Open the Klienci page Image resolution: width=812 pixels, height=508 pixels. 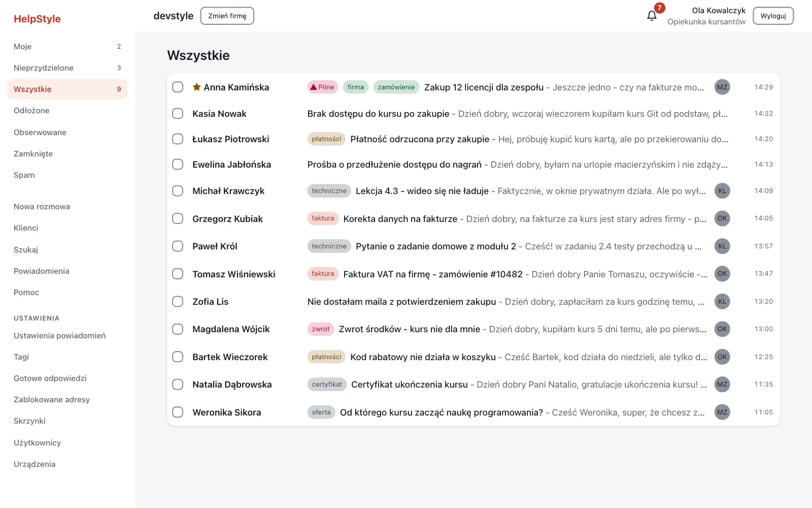coord(67,228)
